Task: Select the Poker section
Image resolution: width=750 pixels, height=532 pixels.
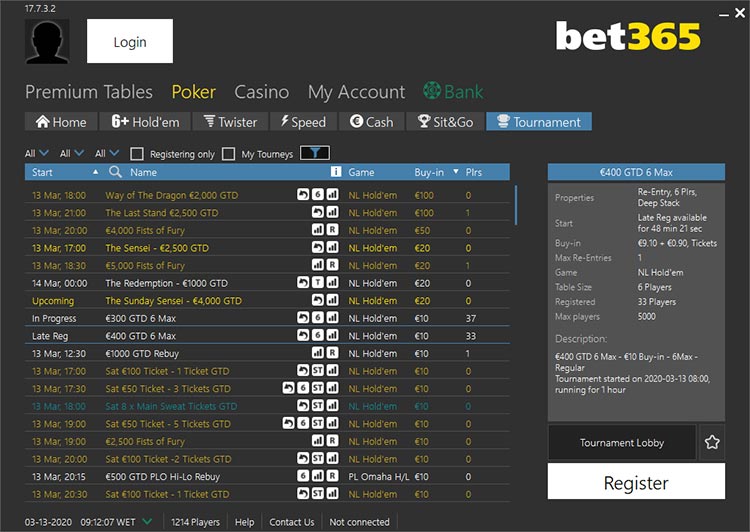Action: click(194, 92)
